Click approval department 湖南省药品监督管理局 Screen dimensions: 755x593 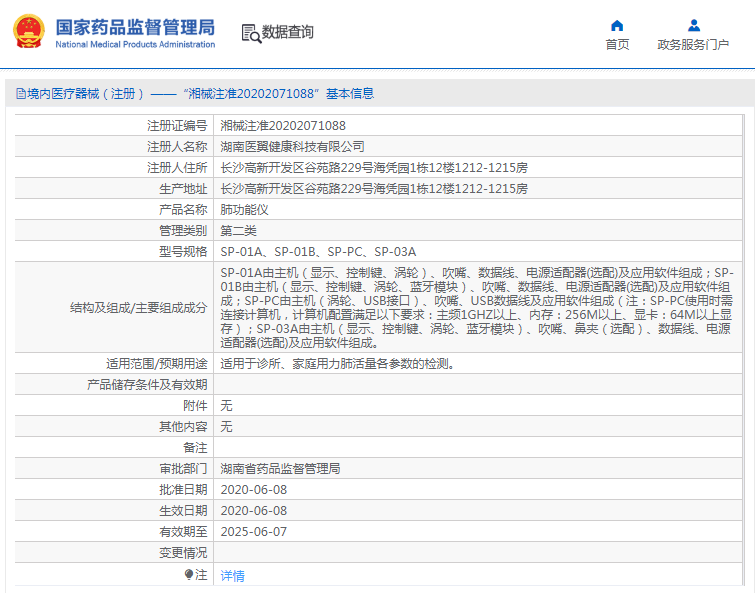click(280, 469)
